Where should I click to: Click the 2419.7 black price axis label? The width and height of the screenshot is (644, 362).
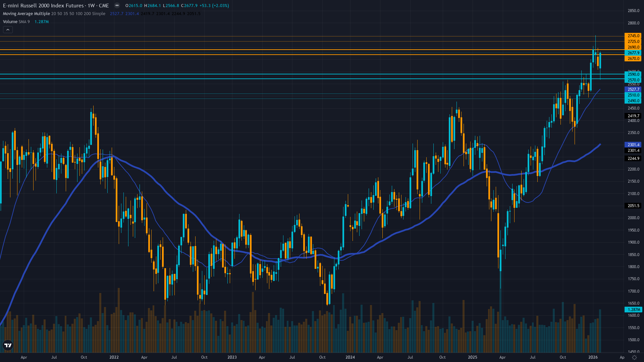[633, 116]
